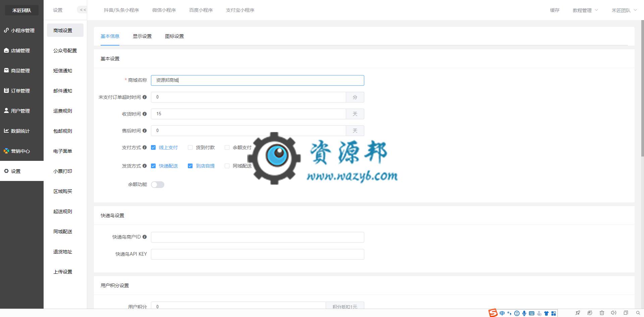Image resolution: width=644 pixels, height=317 pixels.
Task: Focus the 快递鸟API KEY input field
Action: pyautogui.click(x=257, y=254)
